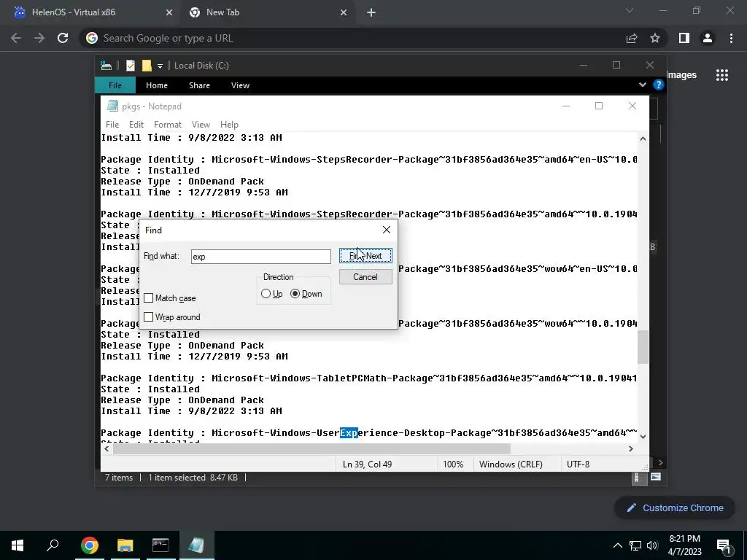
Task: Open the File tab in File Explorer
Action: [115, 85]
